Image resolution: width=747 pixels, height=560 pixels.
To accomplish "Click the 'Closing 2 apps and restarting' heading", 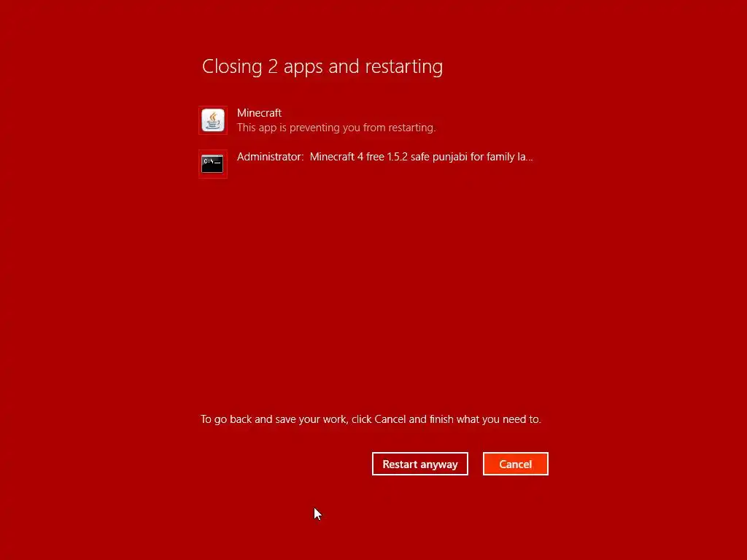I will coord(322,66).
